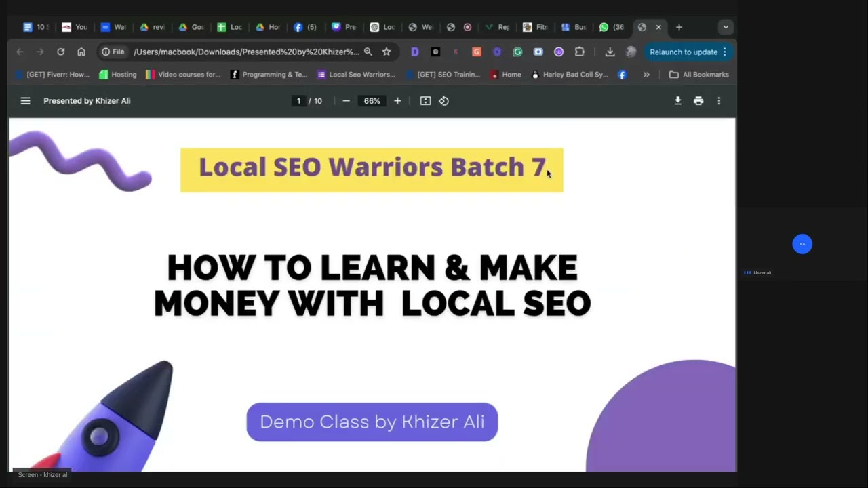This screenshot has width=868, height=488.
Task: Edit the page number field showing 1
Action: [x=298, y=101]
